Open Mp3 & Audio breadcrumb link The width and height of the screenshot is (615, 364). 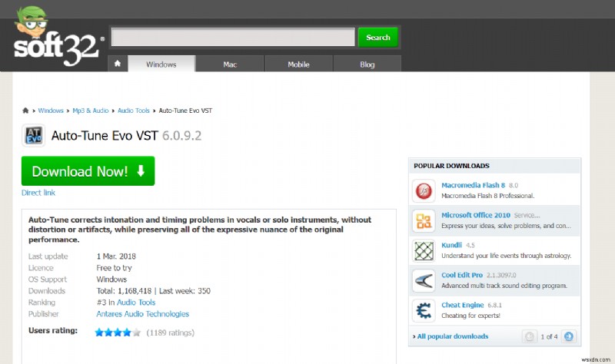(x=90, y=111)
